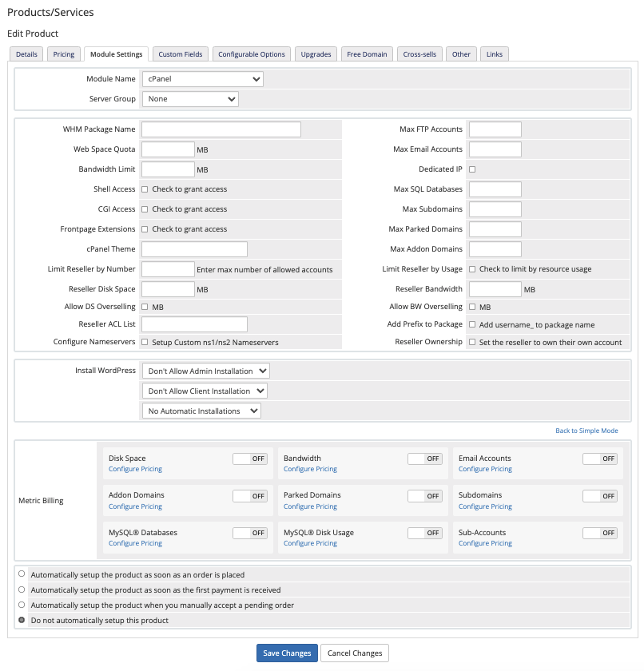The height and width of the screenshot is (671, 644).
Task: Enable Configure Nameservers checkbox
Action: tap(145, 342)
